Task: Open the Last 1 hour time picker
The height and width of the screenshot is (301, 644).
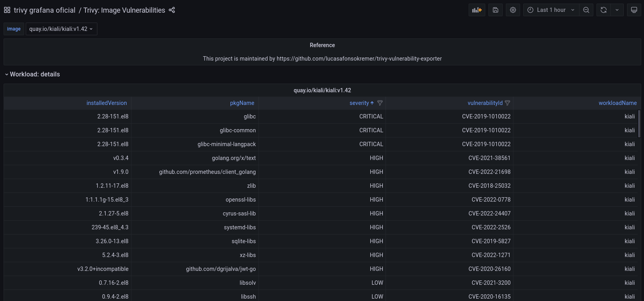Action: [x=551, y=10]
